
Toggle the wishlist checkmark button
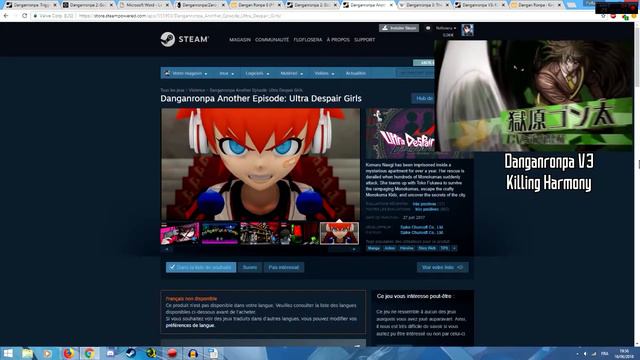coord(201,267)
